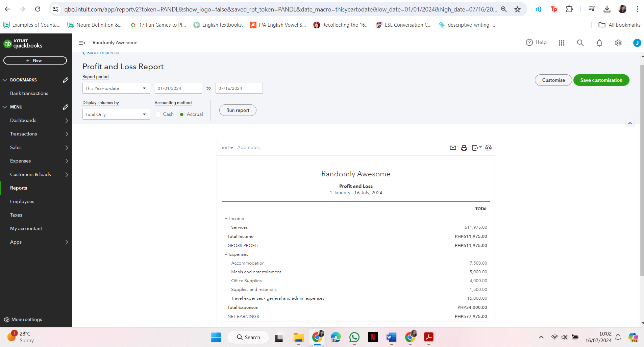Click Total Expenses PHP34,000.00
This screenshot has height=347, width=644.
coord(472,308)
